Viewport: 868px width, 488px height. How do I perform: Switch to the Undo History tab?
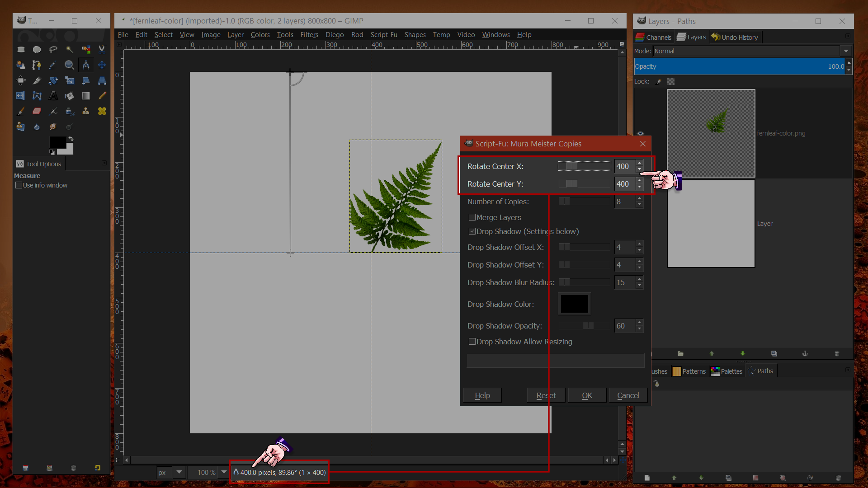(734, 38)
